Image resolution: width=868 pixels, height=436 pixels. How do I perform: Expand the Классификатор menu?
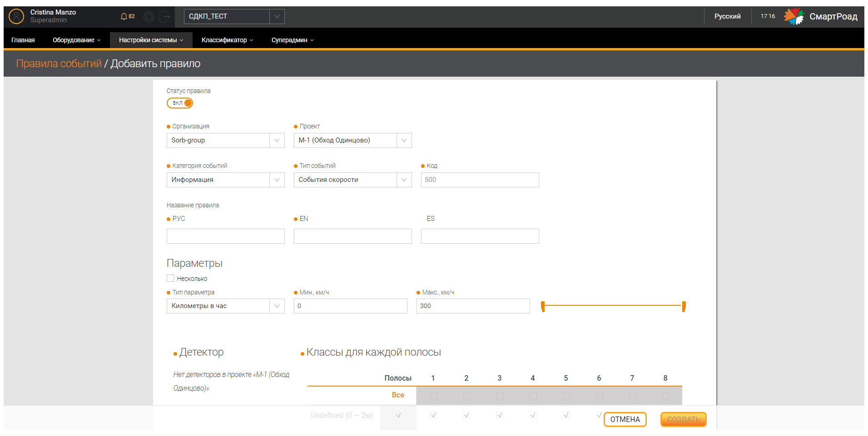[x=227, y=40]
